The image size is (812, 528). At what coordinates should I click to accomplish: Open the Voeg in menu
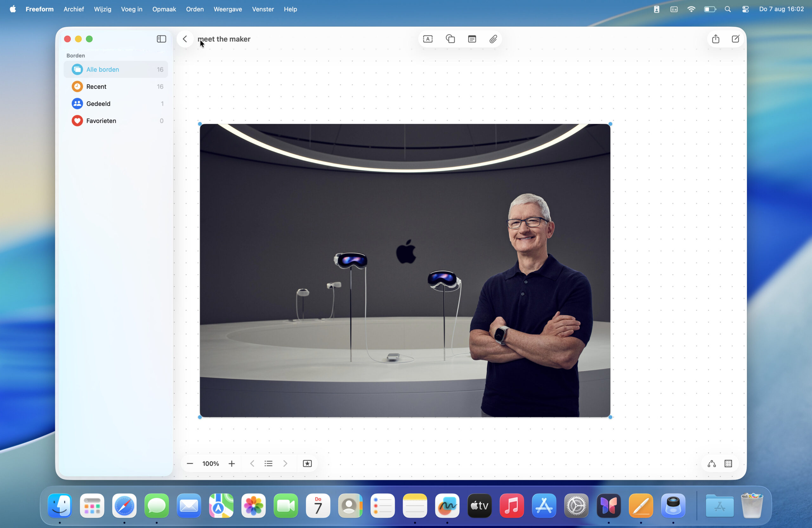(x=131, y=9)
